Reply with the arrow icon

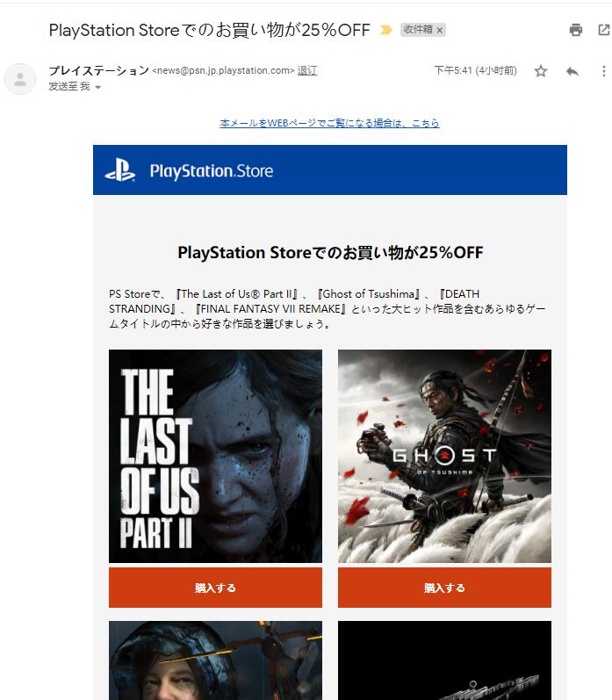572,71
